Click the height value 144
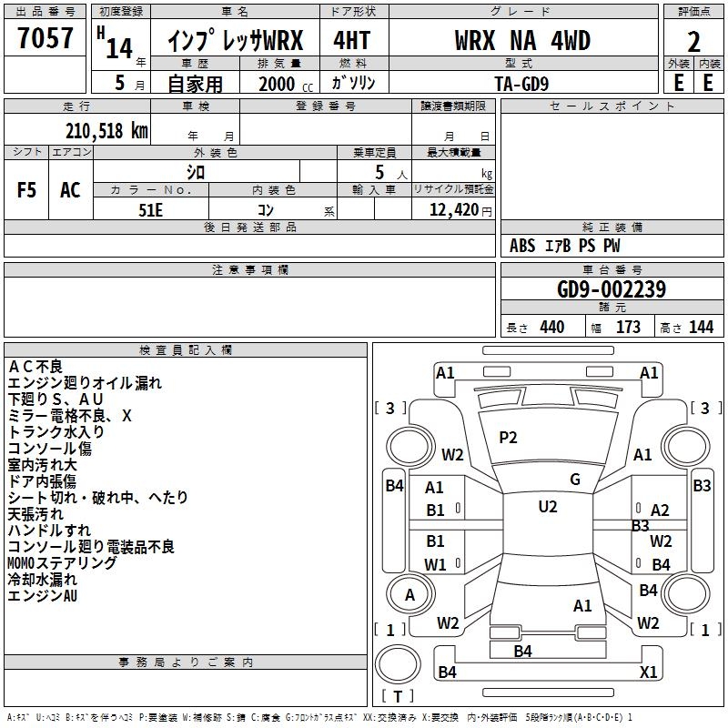The image size is (728, 728). 701,327
